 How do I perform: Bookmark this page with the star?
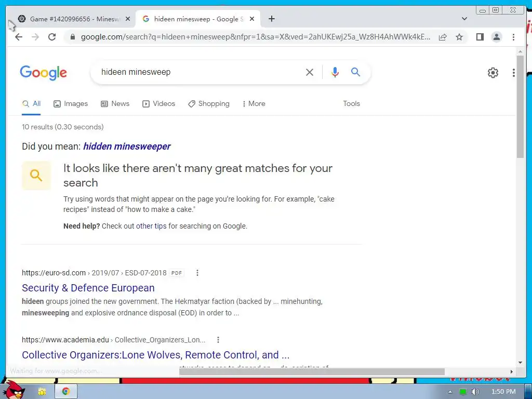[459, 37]
